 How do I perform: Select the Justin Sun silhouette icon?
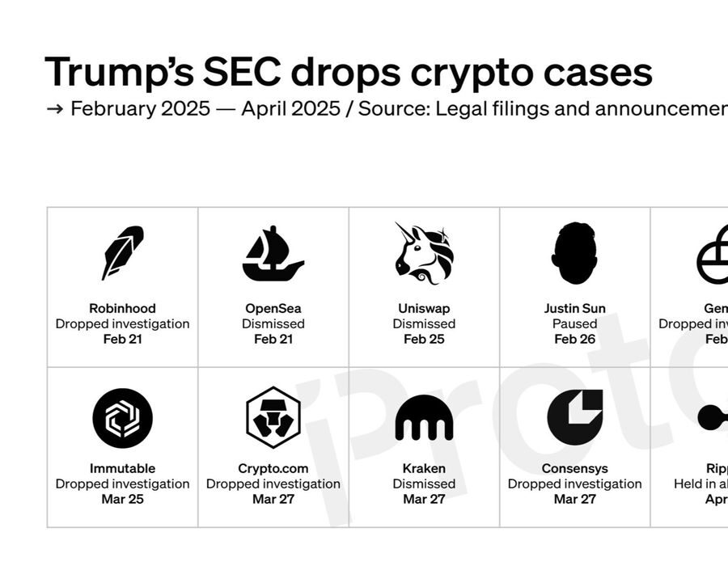click(575, 253)
